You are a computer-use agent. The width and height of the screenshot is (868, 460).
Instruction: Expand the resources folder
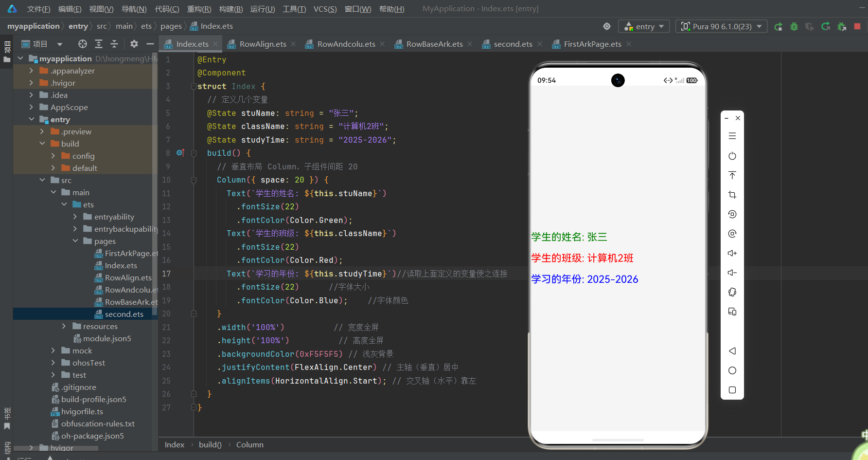(64, 326)
